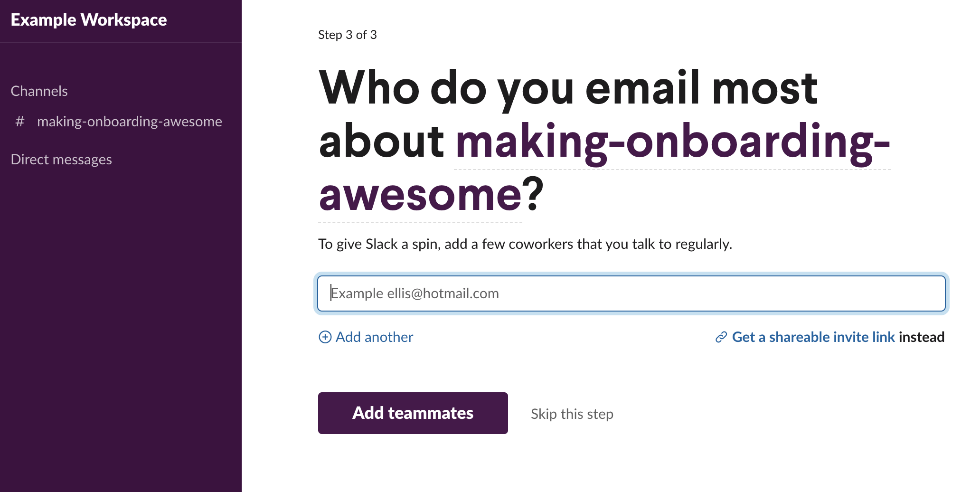Viewport: 980px width, 492px height.
Task: Click the Step 3 of 3 indicator
Action: pyautogui.click(x=347, y=35)
